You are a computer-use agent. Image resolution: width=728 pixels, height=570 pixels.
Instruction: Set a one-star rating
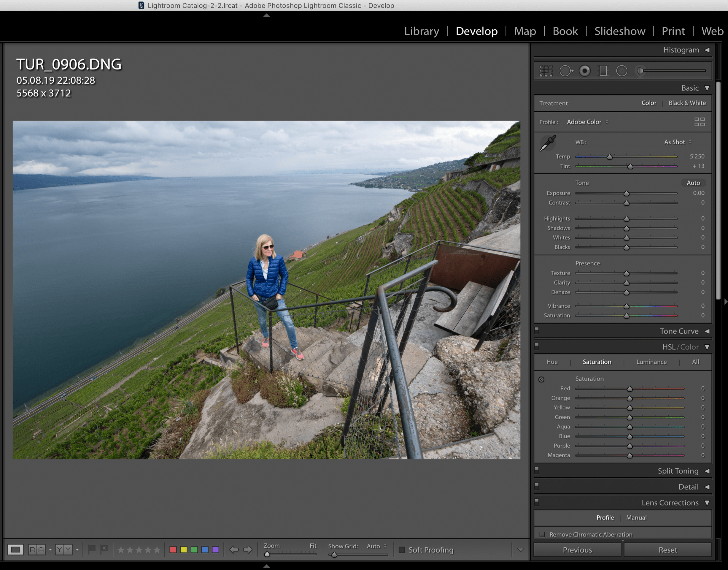(121, 550)
